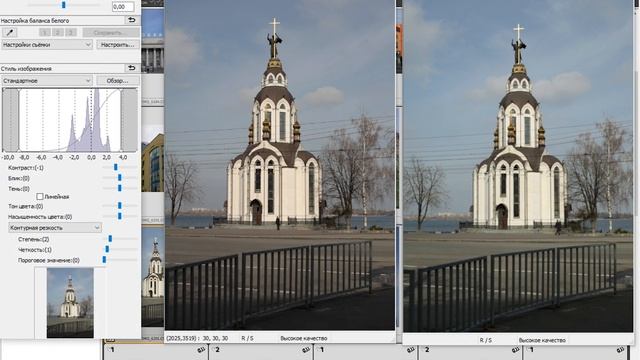Viewport: 640px width, 360px height.
Task: Click the icon in the leftmost bottom strip cell
Action: tap(201, 350)
